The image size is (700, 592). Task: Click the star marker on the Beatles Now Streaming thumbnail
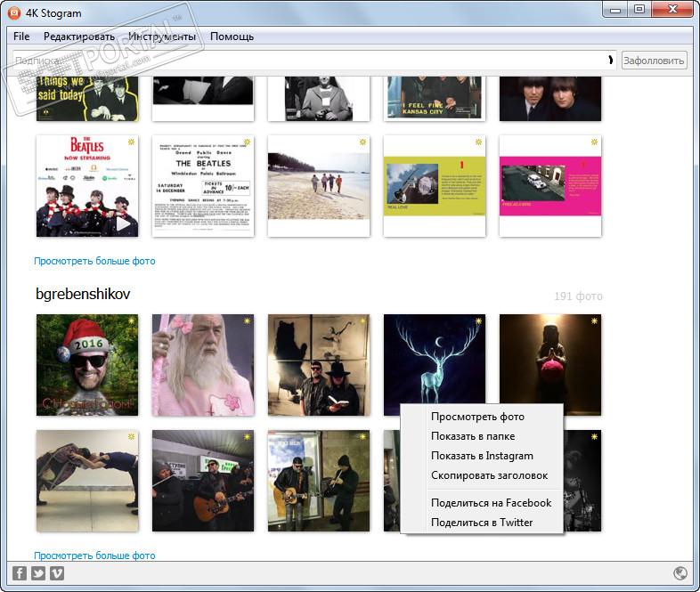(x=131, y=142)
